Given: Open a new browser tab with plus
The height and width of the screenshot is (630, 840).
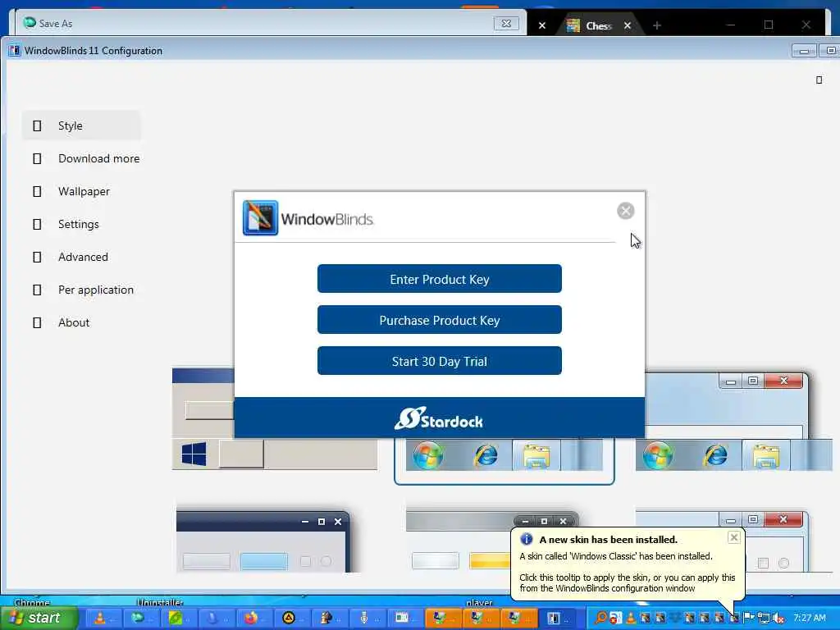Looking at the screenshot, I should tap(657, 25).
